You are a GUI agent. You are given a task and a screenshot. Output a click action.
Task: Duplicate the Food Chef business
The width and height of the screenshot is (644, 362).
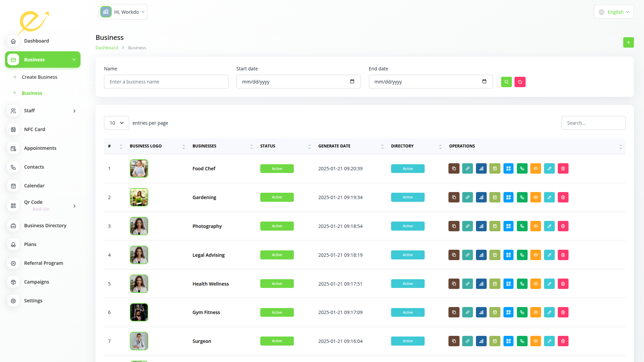(454, 169)
